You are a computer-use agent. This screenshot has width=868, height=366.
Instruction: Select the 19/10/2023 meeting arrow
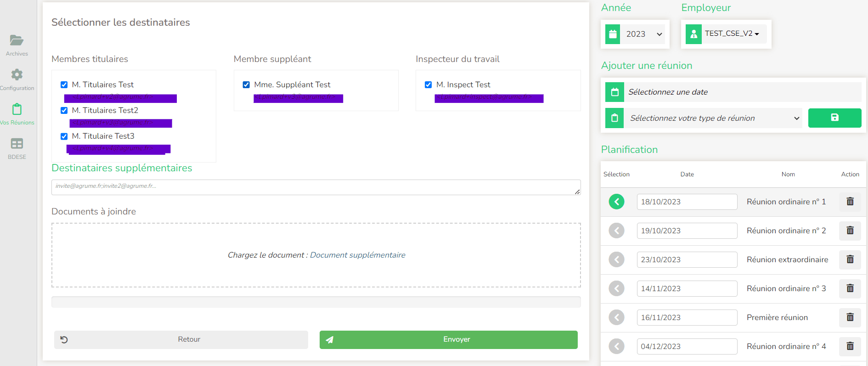pyautogui.click(x=616, y=231)
